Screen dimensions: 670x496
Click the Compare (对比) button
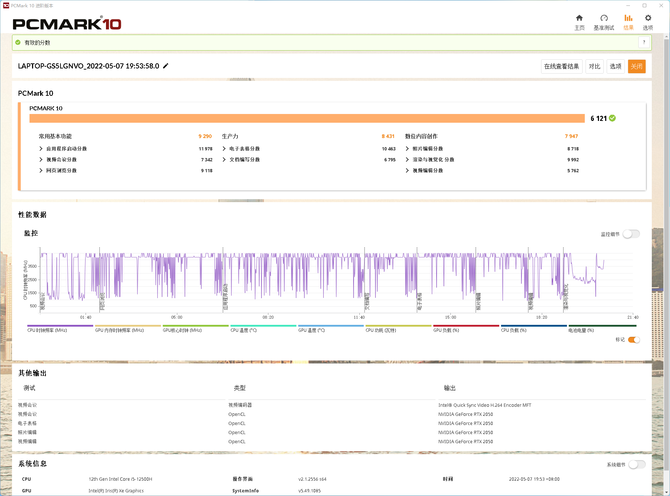pos(594,66)
